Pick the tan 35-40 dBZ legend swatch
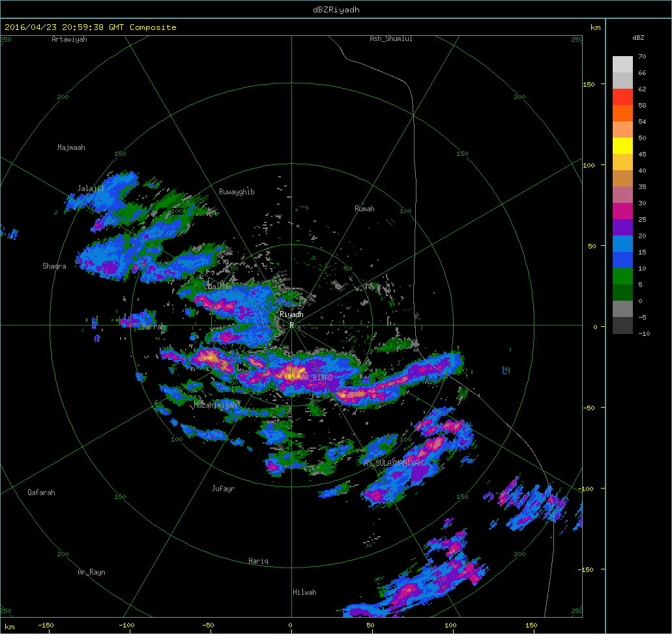The image size is (672, 634). click(x=622, y=179)
